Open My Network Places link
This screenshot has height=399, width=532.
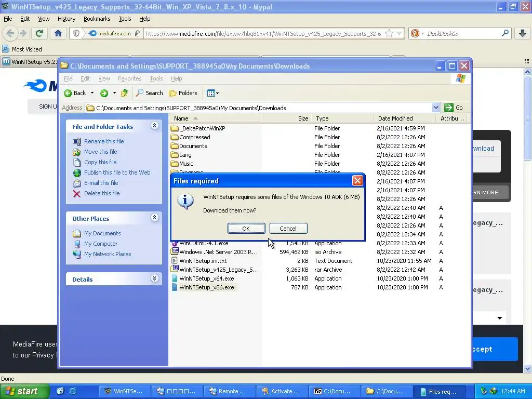click(107, 254)
